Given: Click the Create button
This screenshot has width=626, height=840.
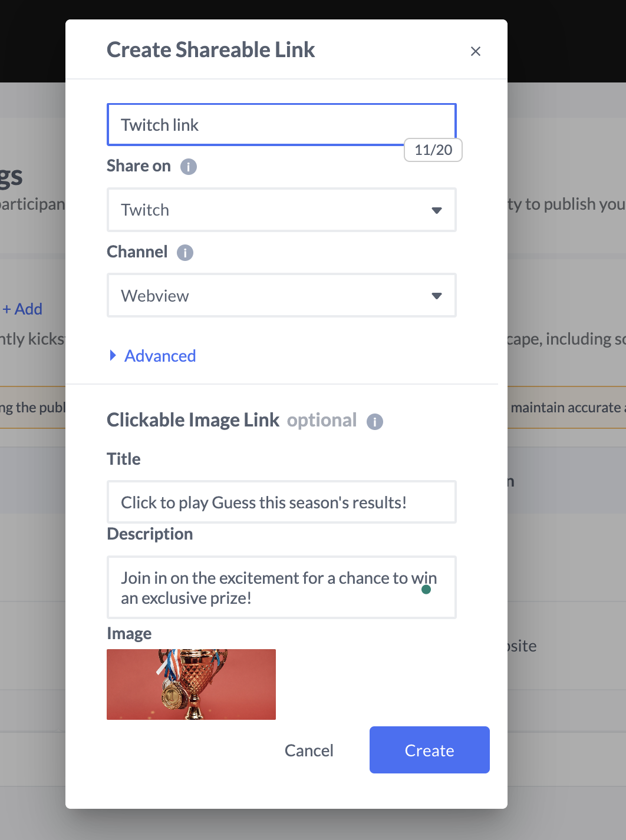Looking at the screenshot, I should pos(429,750).
